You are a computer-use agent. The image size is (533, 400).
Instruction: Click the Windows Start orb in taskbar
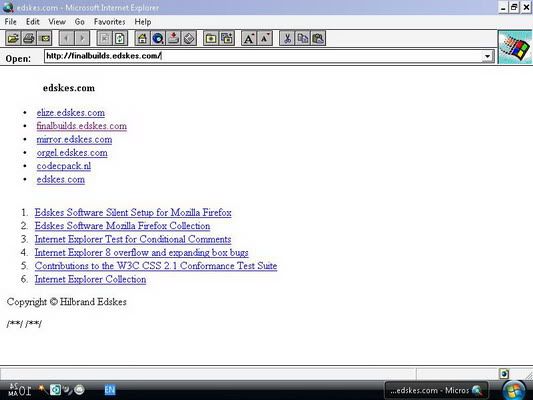(514, 391)
